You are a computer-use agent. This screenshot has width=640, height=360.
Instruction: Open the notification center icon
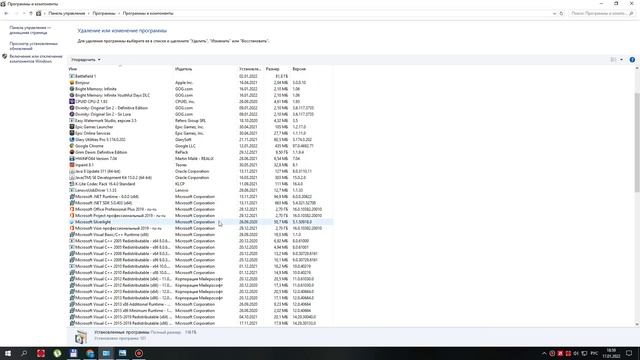629,353
